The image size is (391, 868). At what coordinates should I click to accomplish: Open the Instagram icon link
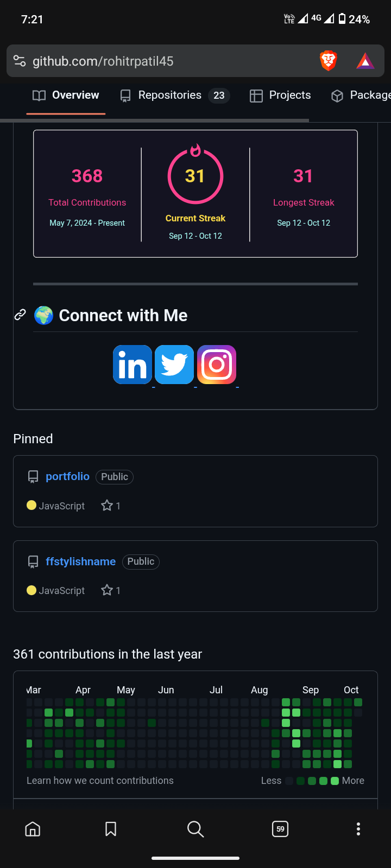217,365
